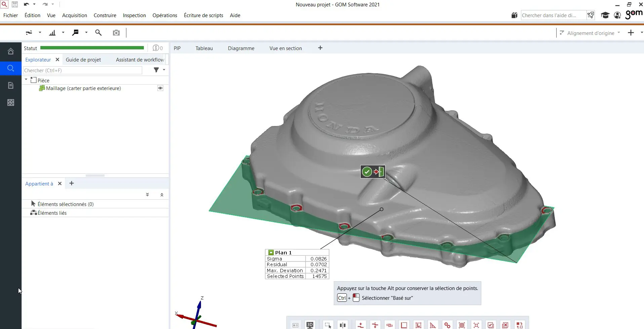This screenshot has width=644, height=329.
Task: Click the Chercher (Ctrl+F) explorer search field
Action: (x=83, y=71)
